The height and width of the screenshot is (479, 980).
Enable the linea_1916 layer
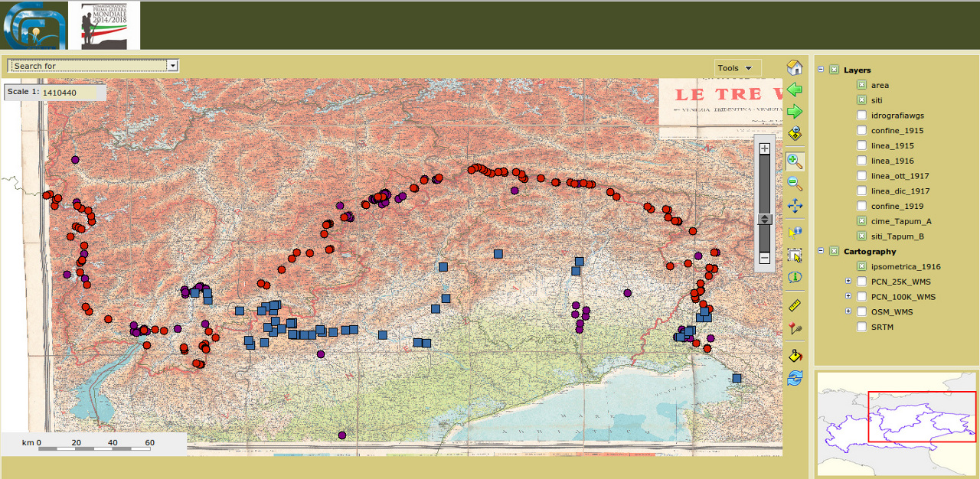point(861,161)
